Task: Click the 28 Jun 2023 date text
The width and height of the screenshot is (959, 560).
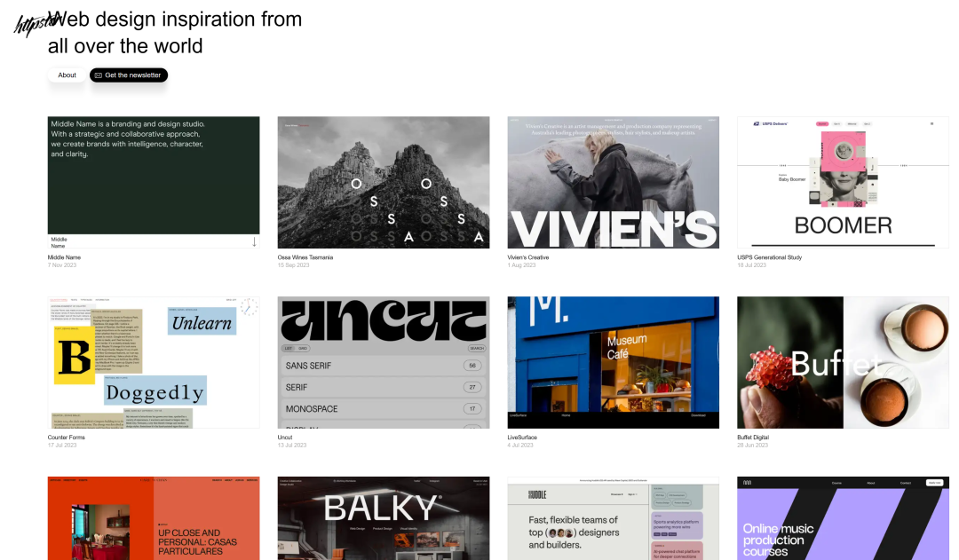Action: click(x=752, y=445)
